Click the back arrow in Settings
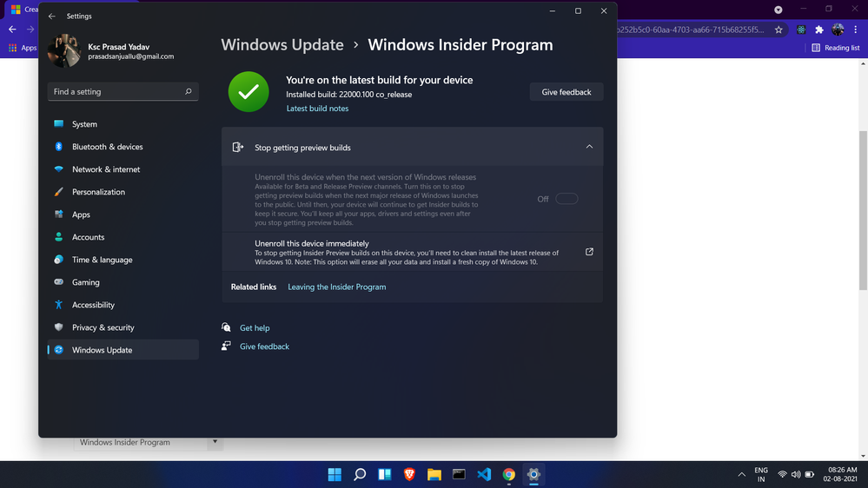The image size is (868, 488). point(51,16)
